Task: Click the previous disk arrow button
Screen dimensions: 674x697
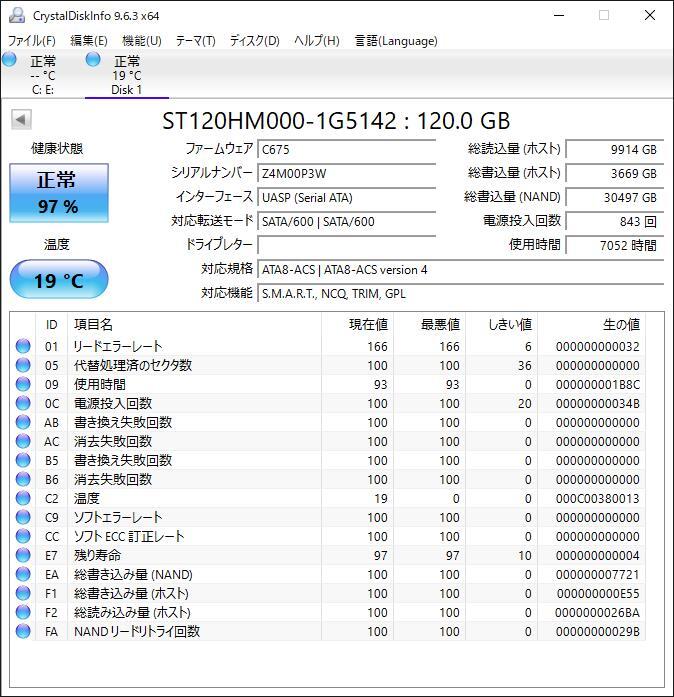Action: (x=21, y=119)
